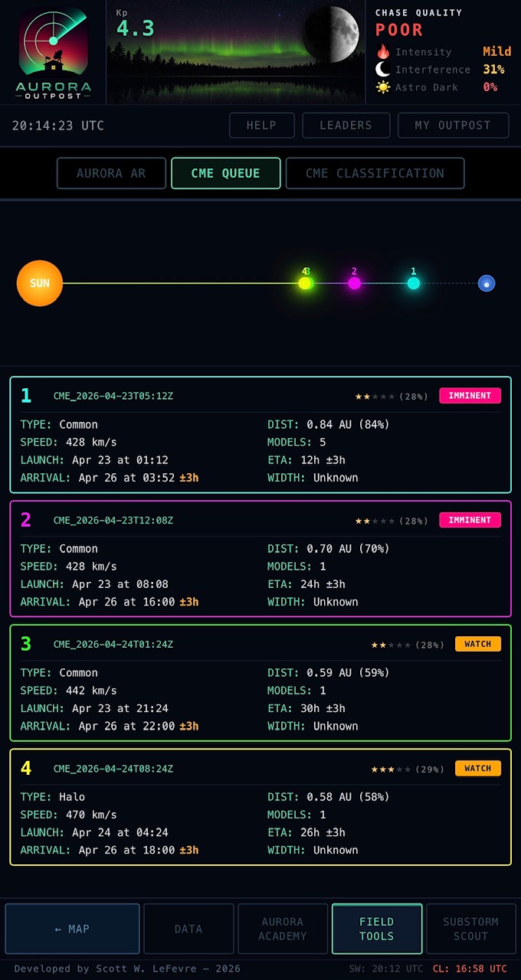Open the HELP button

pyautogui.click(x=261, y=126)
